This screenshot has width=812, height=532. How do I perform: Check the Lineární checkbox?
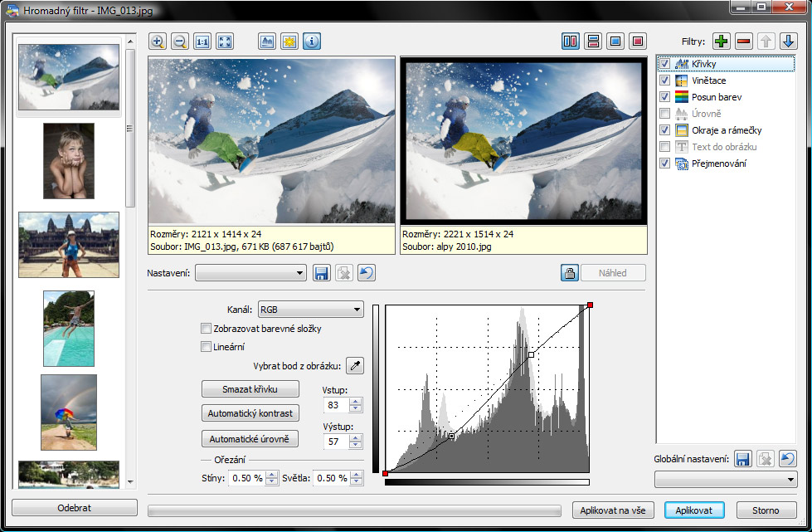coord(206,347)
